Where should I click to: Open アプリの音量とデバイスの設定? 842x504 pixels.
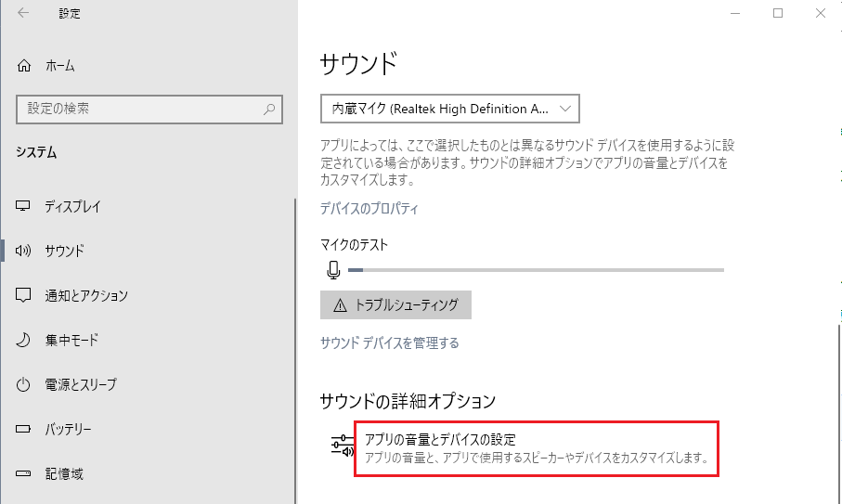[x=537, y=448]
